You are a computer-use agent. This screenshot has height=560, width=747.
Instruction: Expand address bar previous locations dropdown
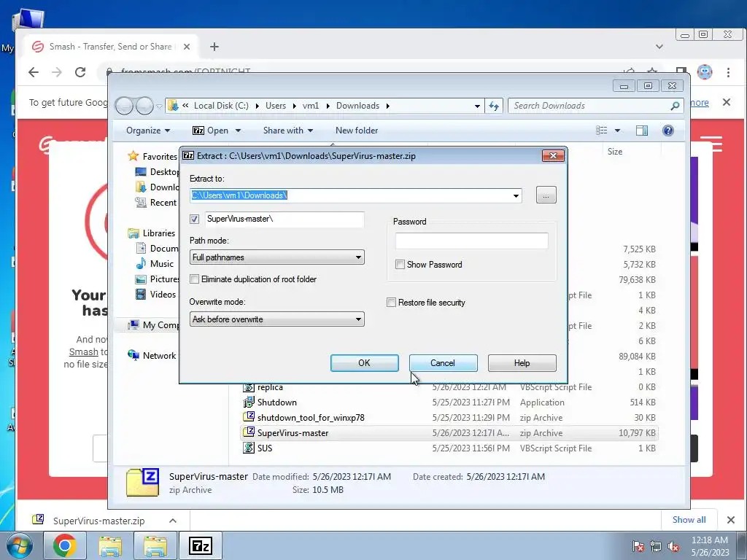click(x=477, y=106)
